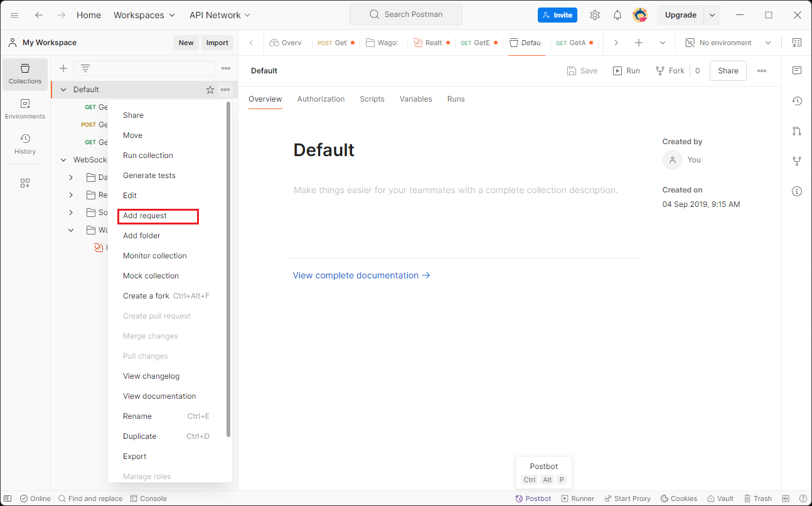Image resolution: width=812 pixels, height=506 pixels.
Task: Open the collection info icon
Action: 797,191
